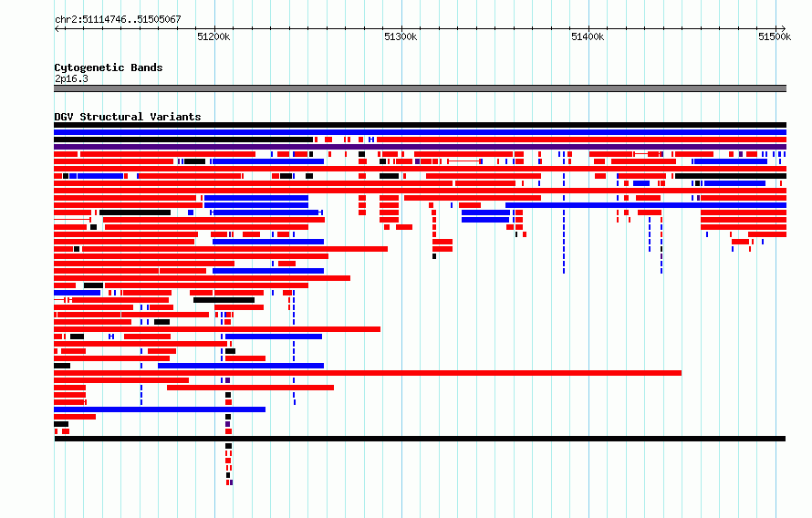Select the bottom full-width black variant bar
This screenshot has height=518, width=812.
coord(420,439)
